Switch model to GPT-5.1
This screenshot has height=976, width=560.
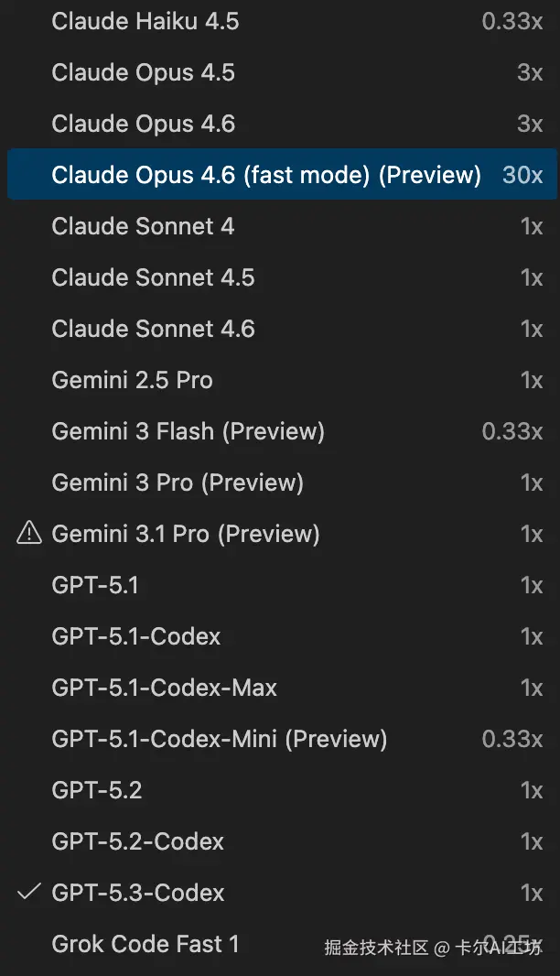(x=95, y=585)
